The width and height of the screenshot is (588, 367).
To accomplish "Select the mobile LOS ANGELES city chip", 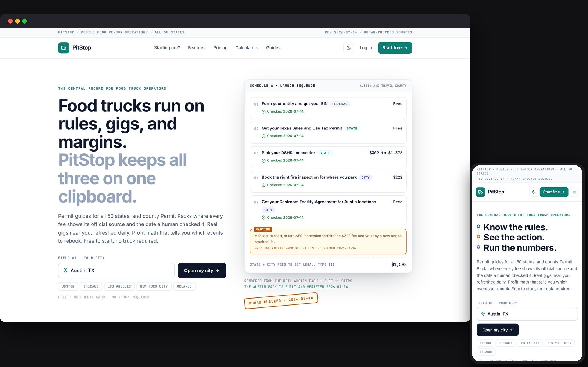I will tap(530, 343).
